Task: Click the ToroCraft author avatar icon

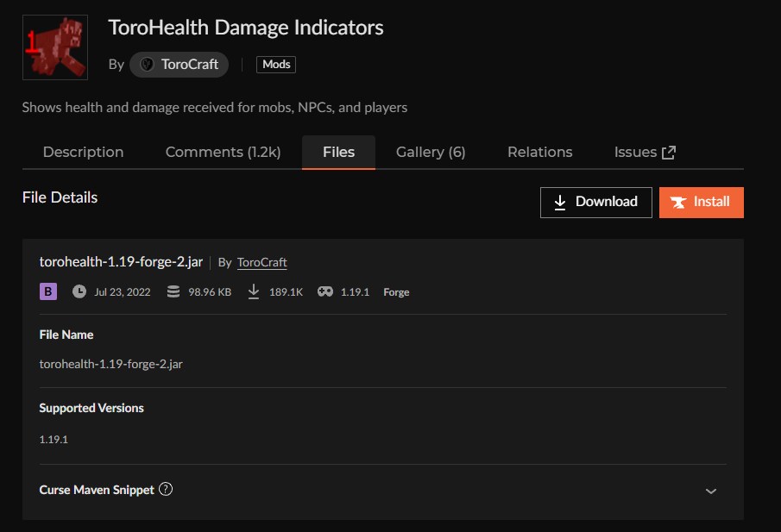Action: pos(147,65)
